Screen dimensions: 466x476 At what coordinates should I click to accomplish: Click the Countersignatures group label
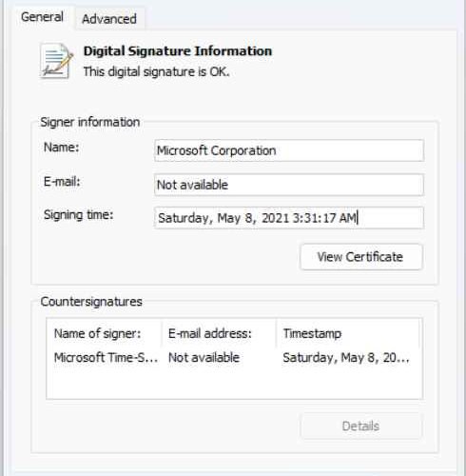tap(91, 302)
